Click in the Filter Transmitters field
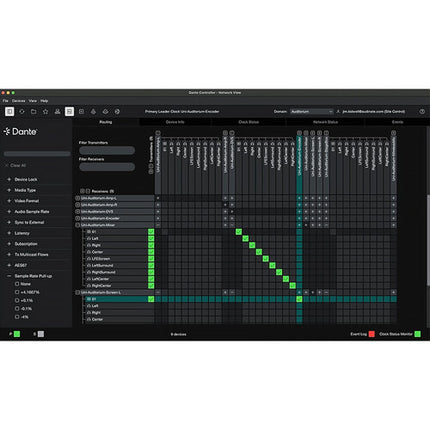430x430 pixels. coord(107,151)
